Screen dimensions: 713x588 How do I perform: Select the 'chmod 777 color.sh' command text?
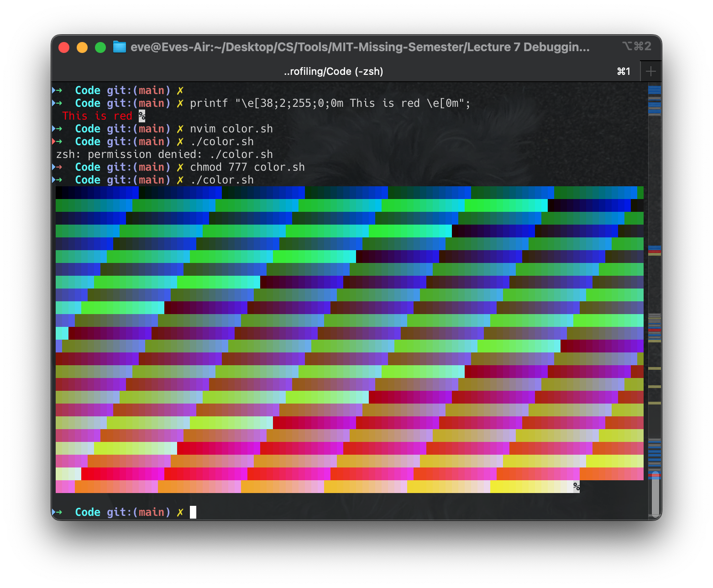coord(248,167)
